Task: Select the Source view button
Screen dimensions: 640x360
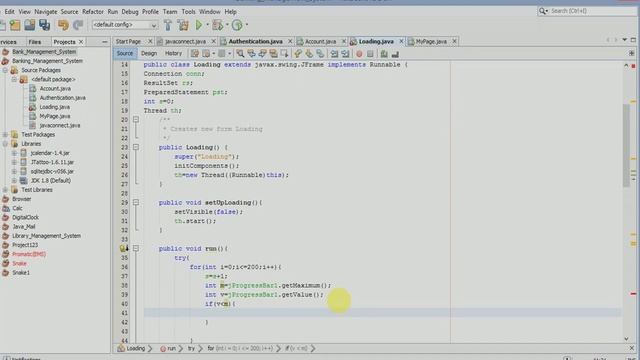Action: (x=124, y=53)
